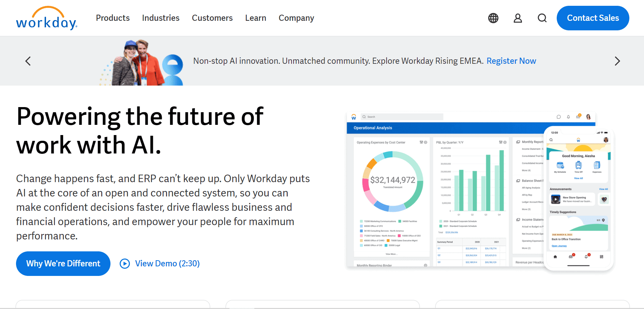The width and height of the screenshot is (644, 309).
Task: Click the notification bell in the dashboard mockup
Action: tap(568, 117)
